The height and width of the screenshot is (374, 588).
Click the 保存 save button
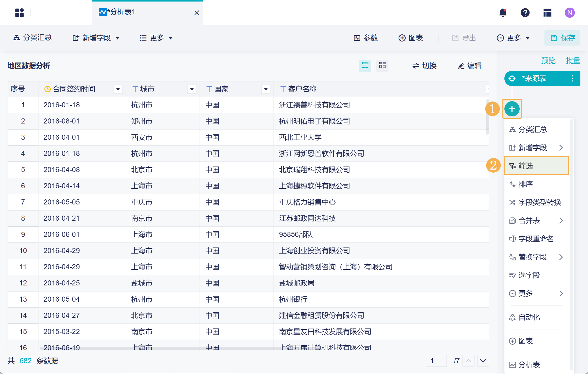pos(562,38)
